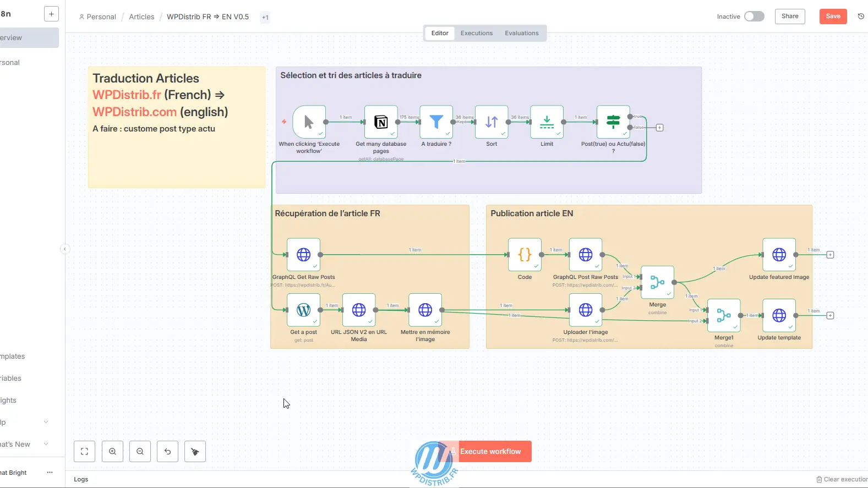Reset the canvas zoom

coord(167,451)
